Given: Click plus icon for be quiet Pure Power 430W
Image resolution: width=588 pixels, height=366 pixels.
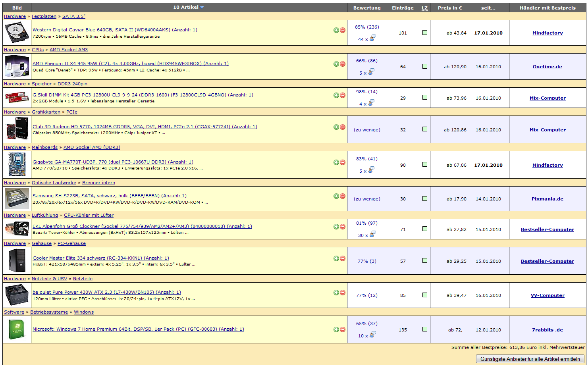Looking at the screenshot, I should coord(336,293).
